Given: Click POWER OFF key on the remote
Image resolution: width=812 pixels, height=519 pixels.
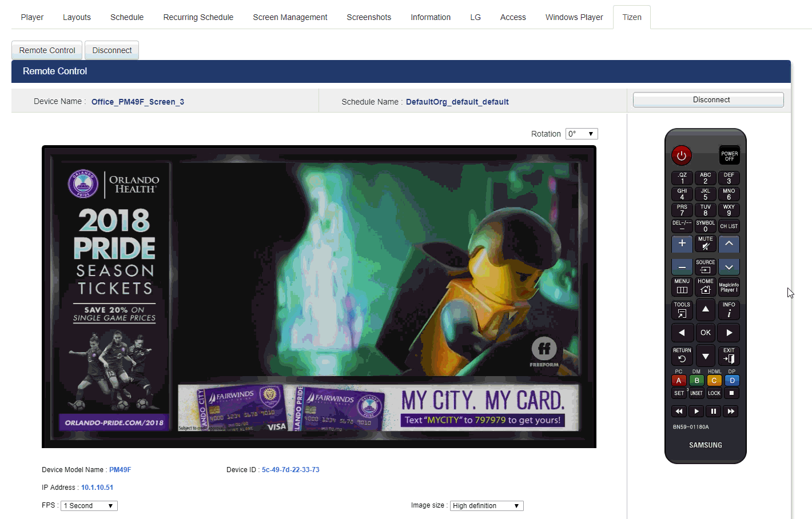Looking at the screenshot, I should [729, 155].
